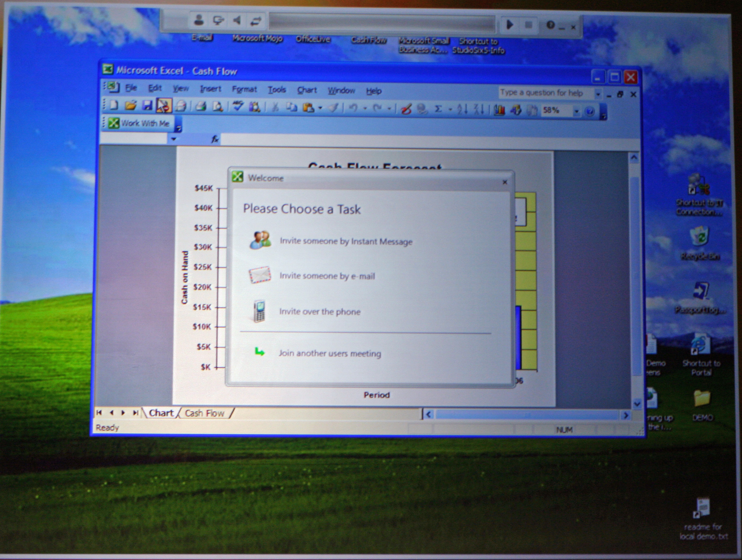Viewport: 742px width, 560px height.
Task: Open the Tools menu
Action: pyautogui.click(x=277, y=89)
